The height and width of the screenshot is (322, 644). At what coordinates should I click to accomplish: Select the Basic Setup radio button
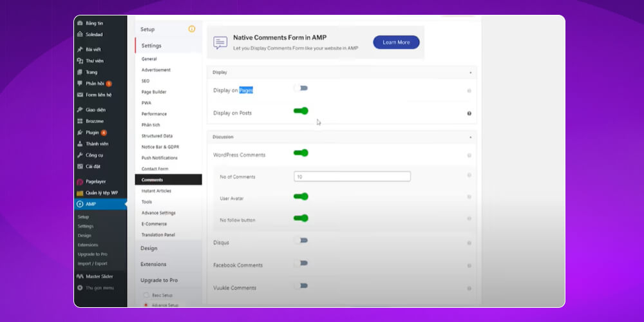tap(146, 295)
